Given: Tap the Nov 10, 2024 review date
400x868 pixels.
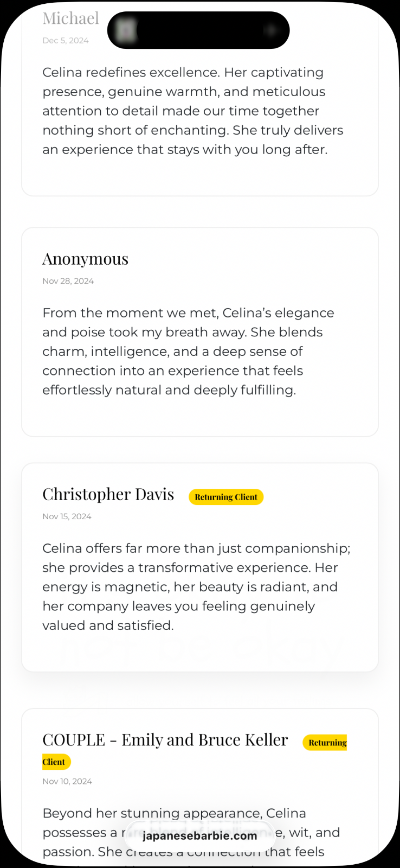Looking at the screenshot, I should pyautogui.click(x=67, y=781).
